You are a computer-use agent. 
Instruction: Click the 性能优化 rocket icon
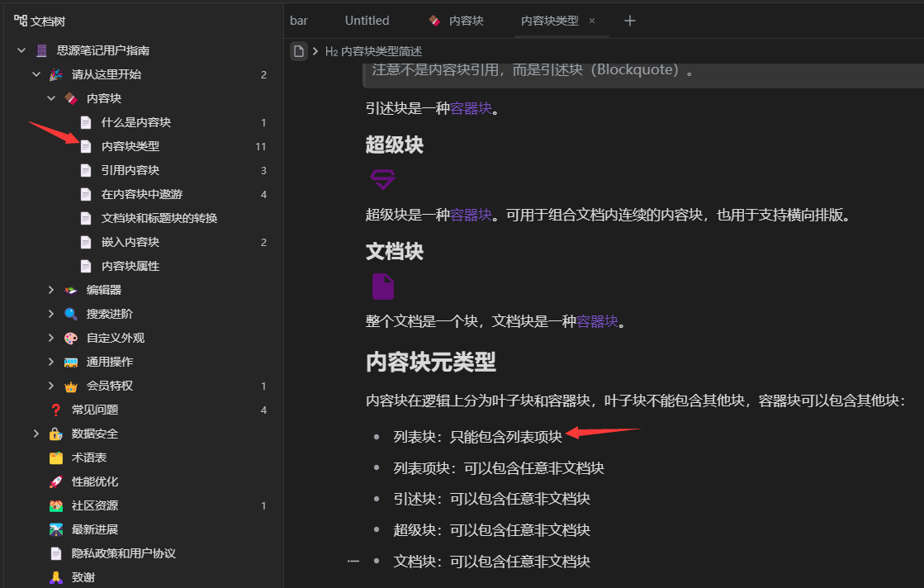[x=56, y=481]
